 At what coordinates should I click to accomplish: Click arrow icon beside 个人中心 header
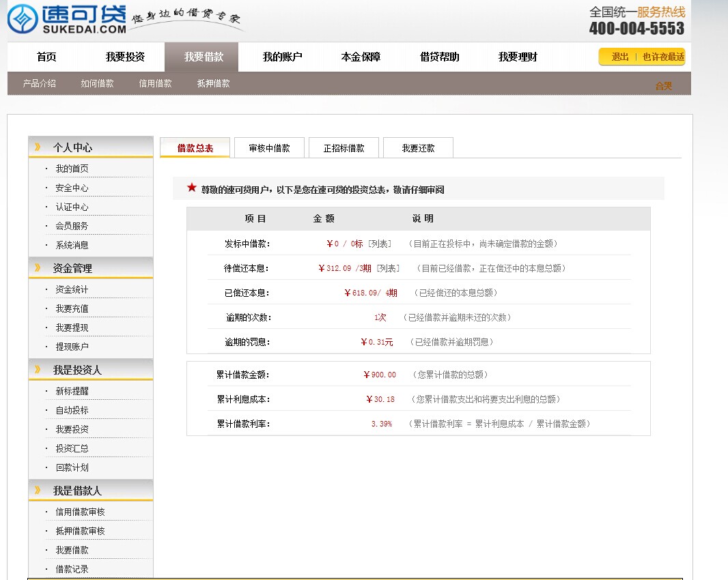(x=37, y=147)
